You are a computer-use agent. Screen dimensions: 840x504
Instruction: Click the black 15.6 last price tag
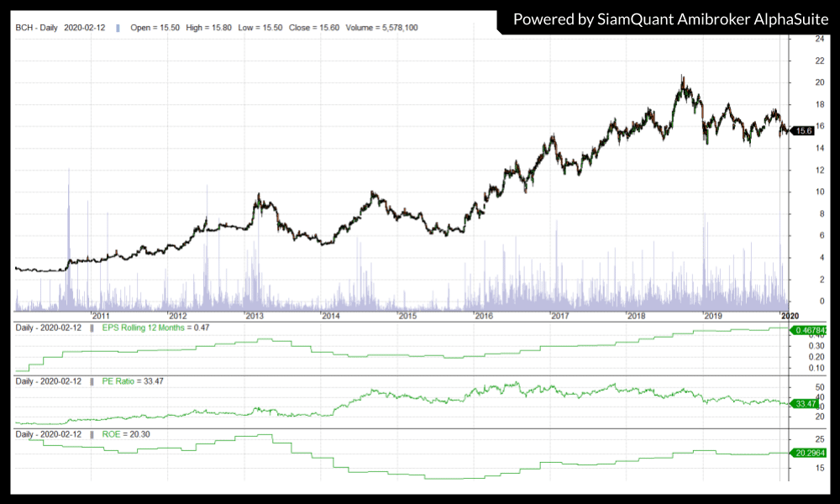[x=806, y=130]
